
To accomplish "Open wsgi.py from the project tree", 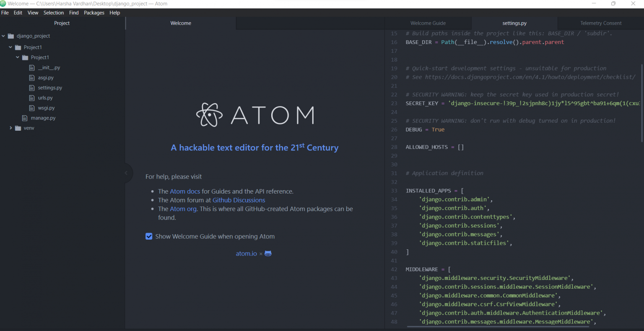I will coord(46,108).
